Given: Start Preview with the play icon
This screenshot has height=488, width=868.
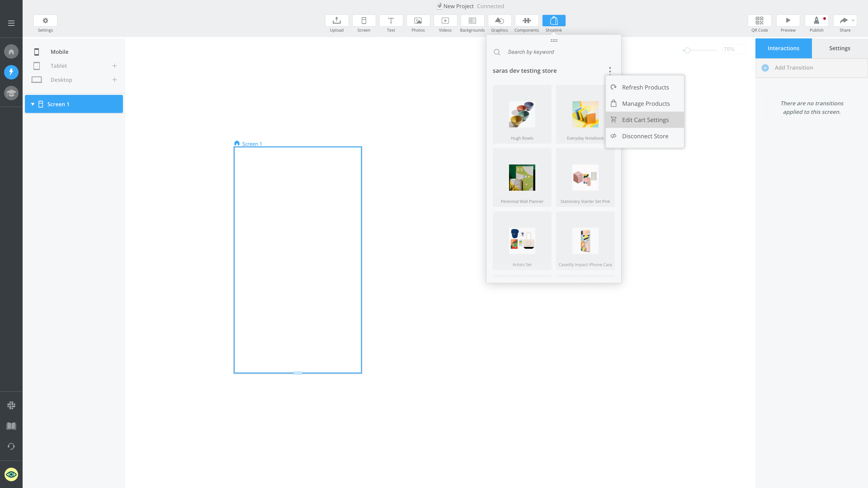Looking at the screenshot, I should point(788,21).
